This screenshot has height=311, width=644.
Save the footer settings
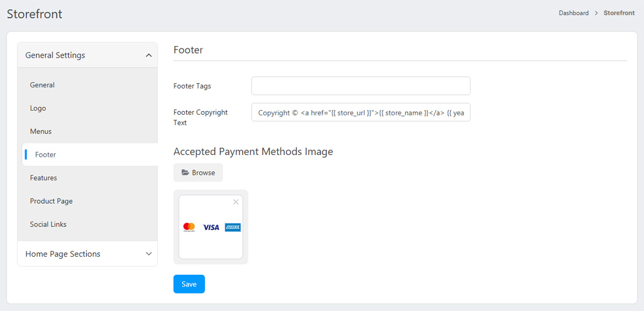tap(189, 284)
